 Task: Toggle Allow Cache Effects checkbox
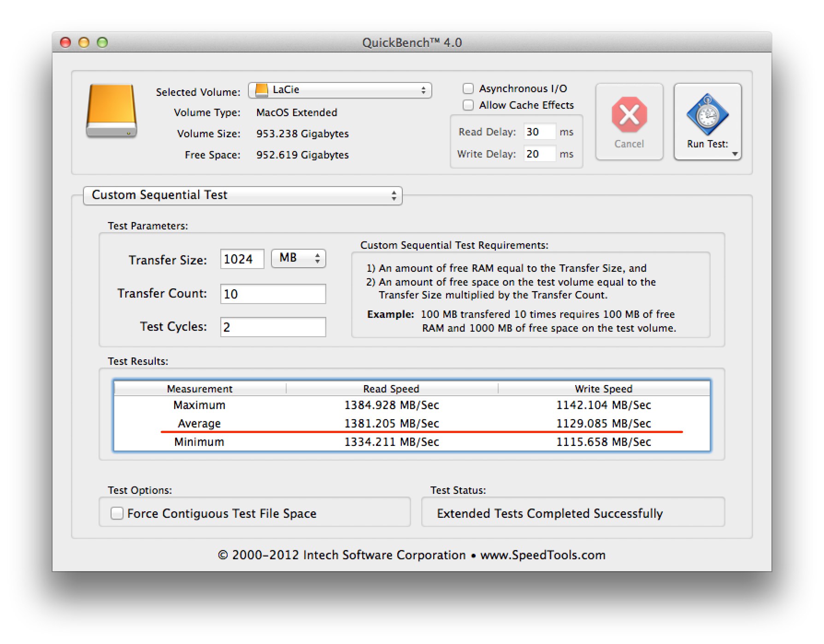coord(468,105)
